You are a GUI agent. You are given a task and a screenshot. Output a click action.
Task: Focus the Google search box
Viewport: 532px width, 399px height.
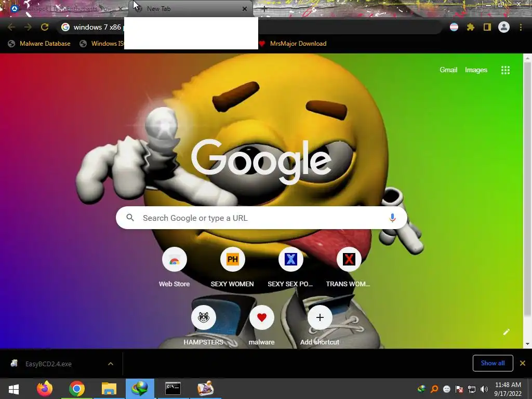pos(261,218)
